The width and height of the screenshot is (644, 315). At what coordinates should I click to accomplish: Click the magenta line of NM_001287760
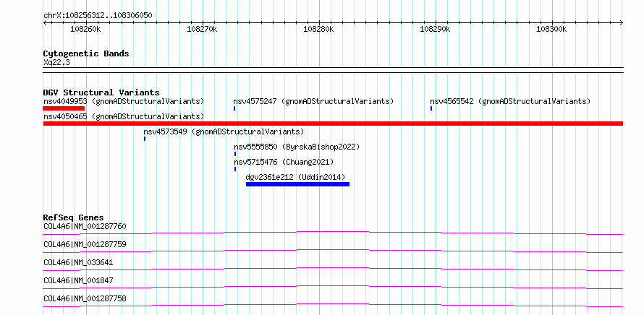coord(333,232)
